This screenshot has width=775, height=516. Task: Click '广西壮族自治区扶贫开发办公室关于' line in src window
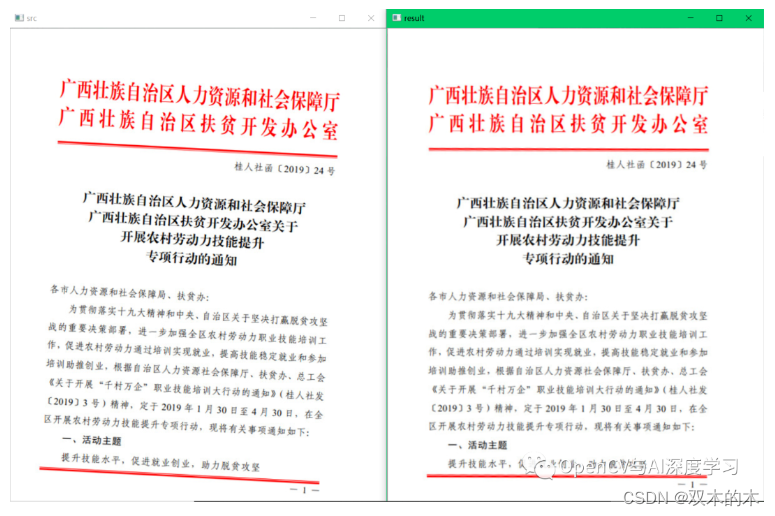[193, 221]
